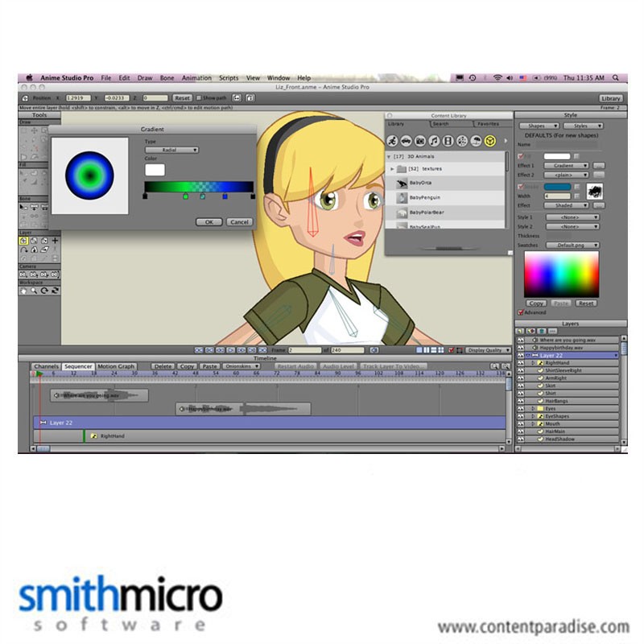644x644 pixels.
Task: Click the Delete Layer trash icon
Action: pos(542,331)
